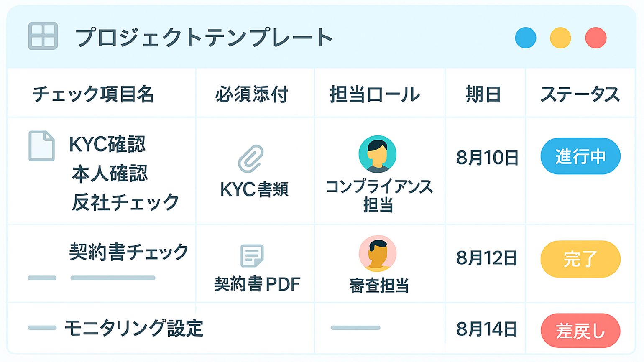The width and height of the screenshot is (644, 362).
Task: Open the モニタリング設定 row item
Action: [133, 328]
